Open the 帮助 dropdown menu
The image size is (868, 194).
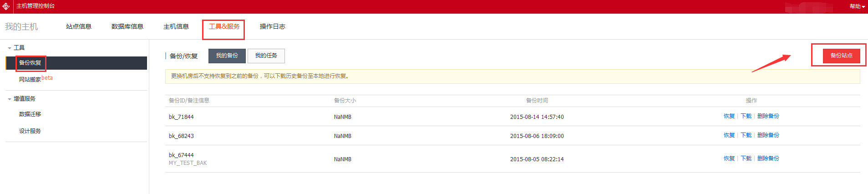click(x=857, y=6)
